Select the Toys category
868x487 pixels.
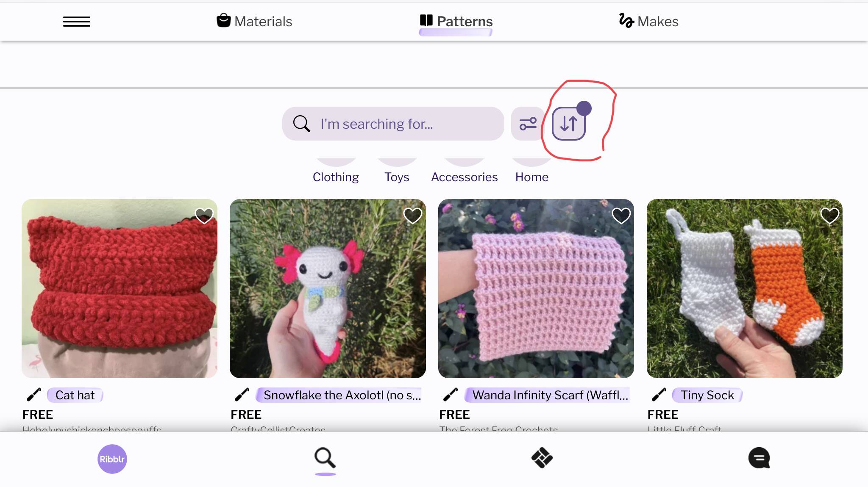(397, 177)
